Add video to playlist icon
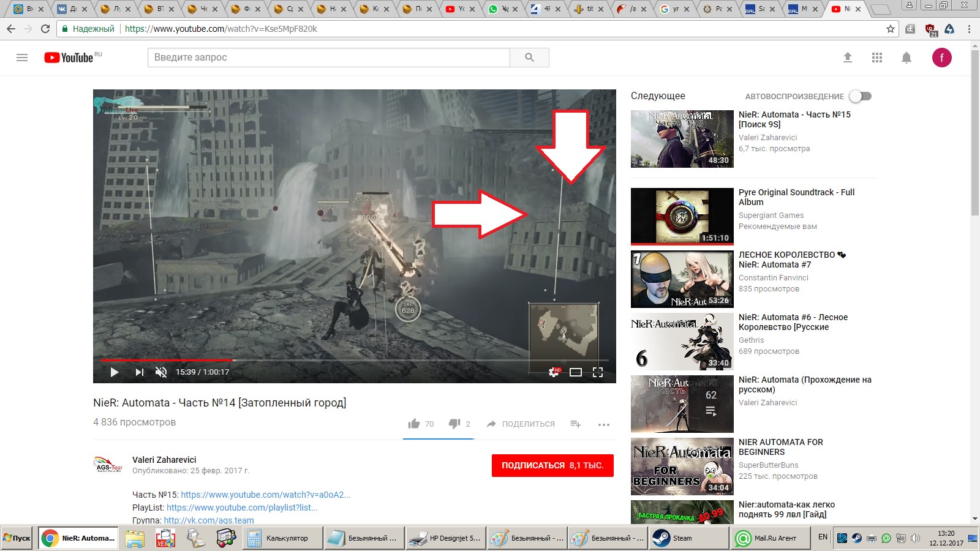The width and height of the screenshot is (980, 551). 575,424
